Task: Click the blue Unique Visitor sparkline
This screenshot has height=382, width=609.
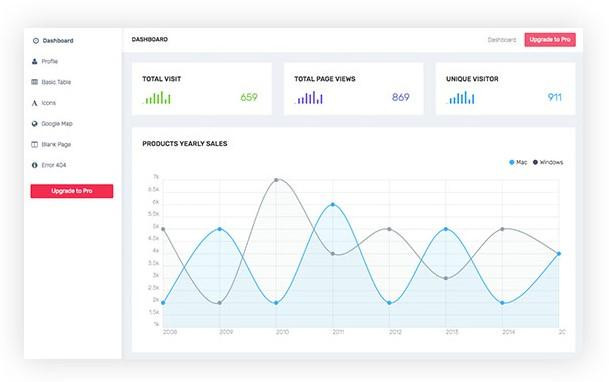Action: coord(460,97)
